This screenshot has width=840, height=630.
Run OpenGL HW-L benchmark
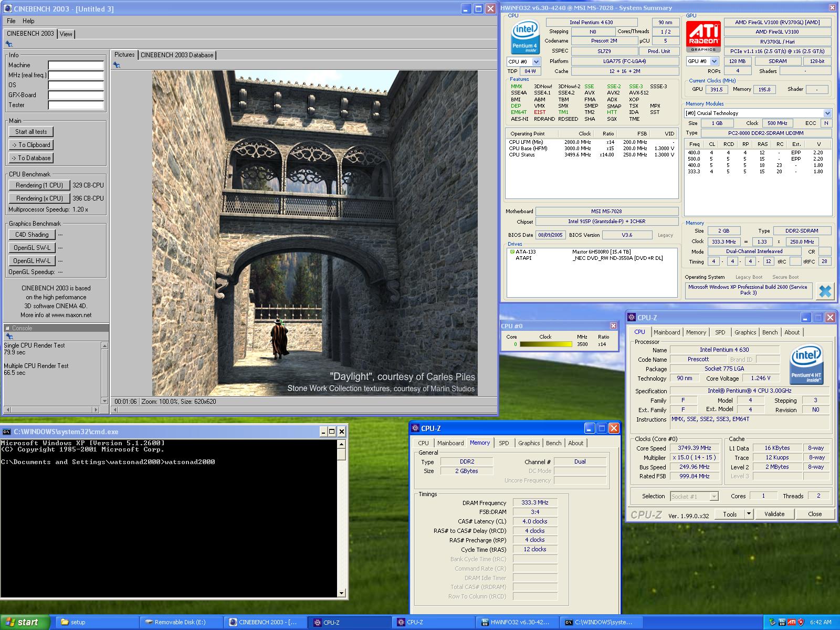click(32, 261)
